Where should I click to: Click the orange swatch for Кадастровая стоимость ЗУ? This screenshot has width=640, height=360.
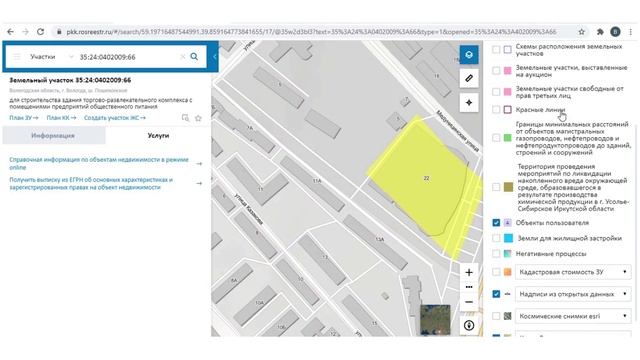point(507,272)
